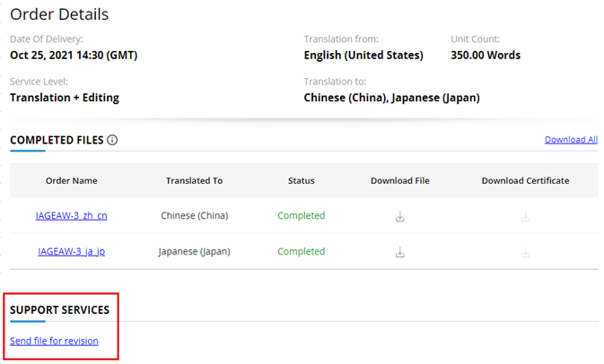Click the Order Details page title
This screenshot has height=364, width=604.
(x=59, y=14)
